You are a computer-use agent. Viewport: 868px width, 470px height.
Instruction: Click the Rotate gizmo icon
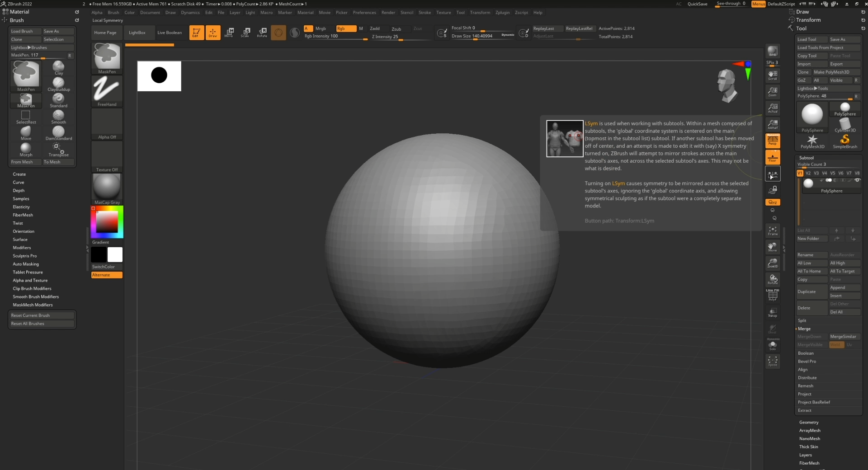click(x=262, y=33)
